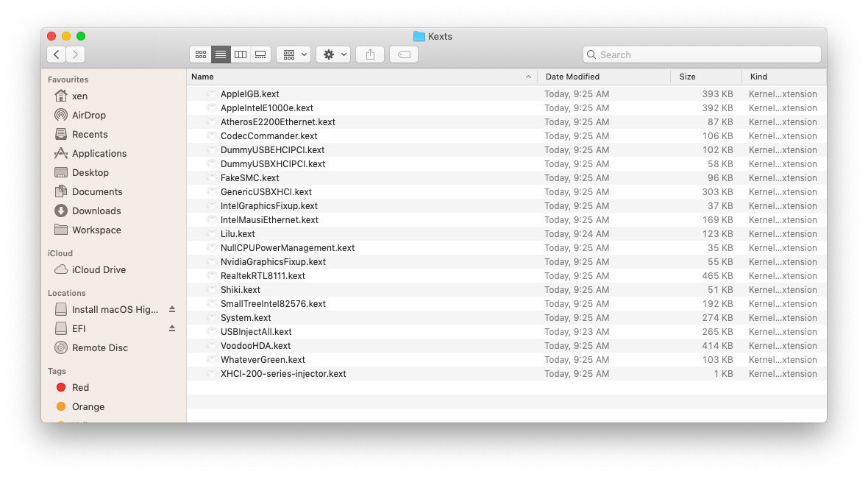Select the Install macOS High Sierra volume
Screen dimensions: 868x477
point(115,310)
